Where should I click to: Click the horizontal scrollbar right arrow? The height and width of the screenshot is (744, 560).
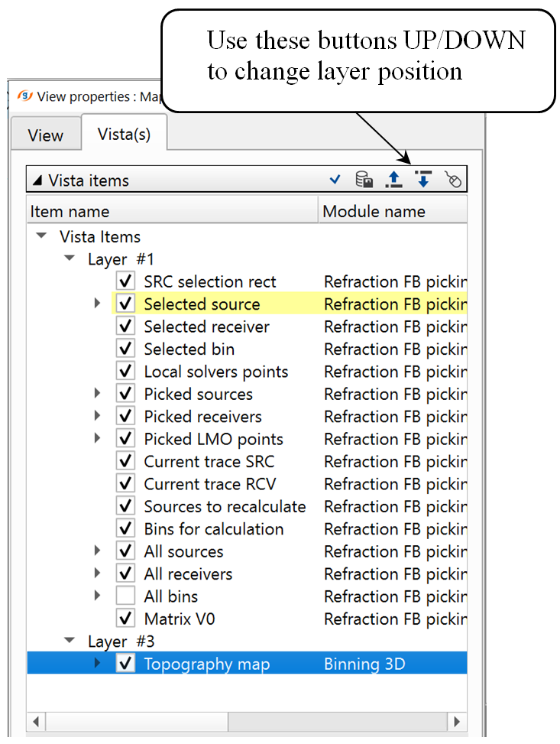(456, 721)
